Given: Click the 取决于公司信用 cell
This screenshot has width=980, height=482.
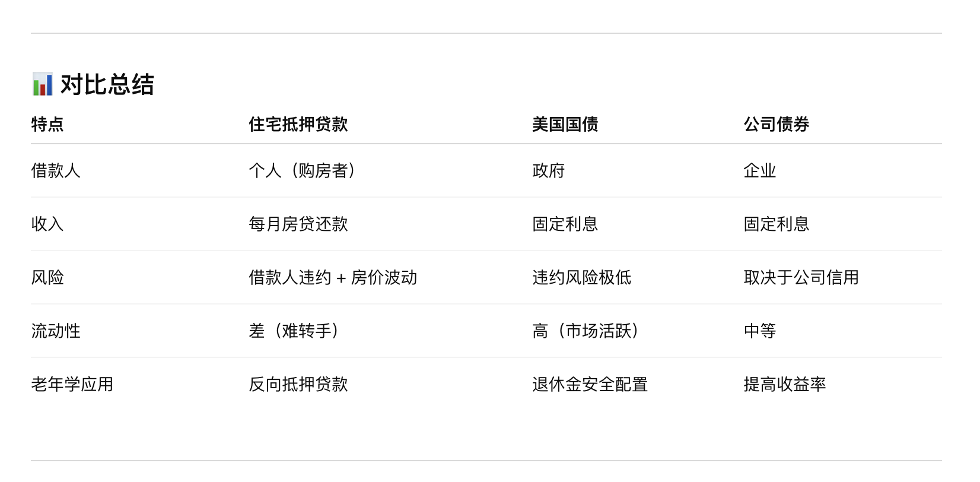Looking at the screenshot, I should tap(801, 277).
